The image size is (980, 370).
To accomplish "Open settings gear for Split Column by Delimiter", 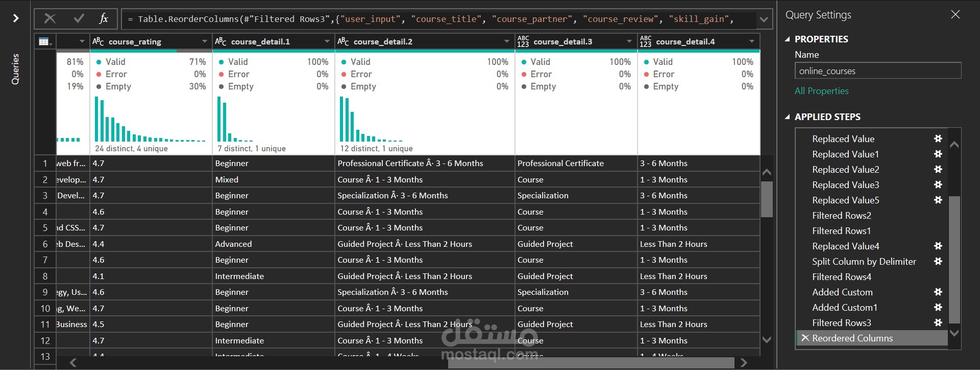I will (x=938, y=261).
